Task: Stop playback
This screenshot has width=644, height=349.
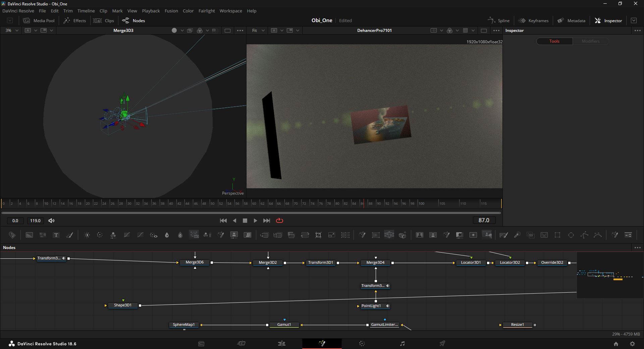Action: pos(245,220)
